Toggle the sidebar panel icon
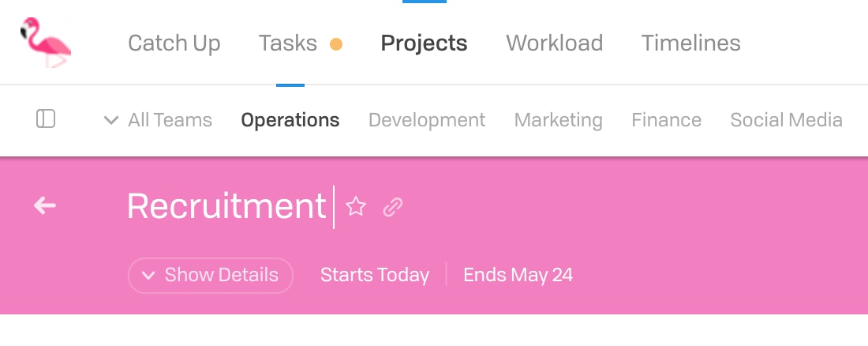 point(46,118)
